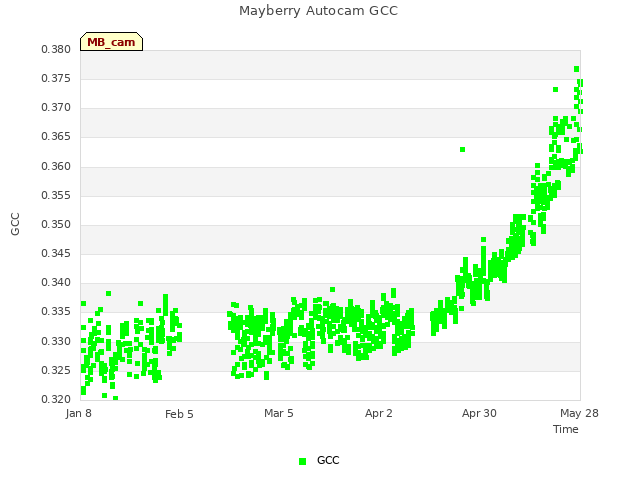Click the 0.340 y-axis value

click(56, 282)
